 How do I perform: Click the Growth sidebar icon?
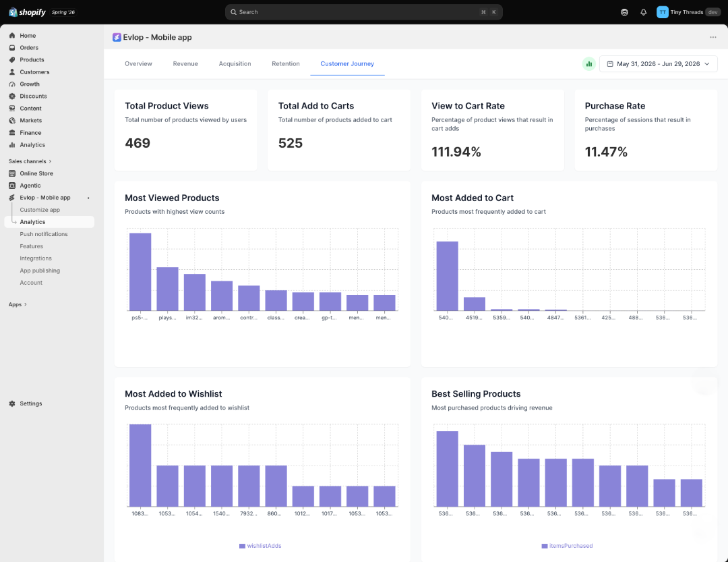click(x=12, y=84)
